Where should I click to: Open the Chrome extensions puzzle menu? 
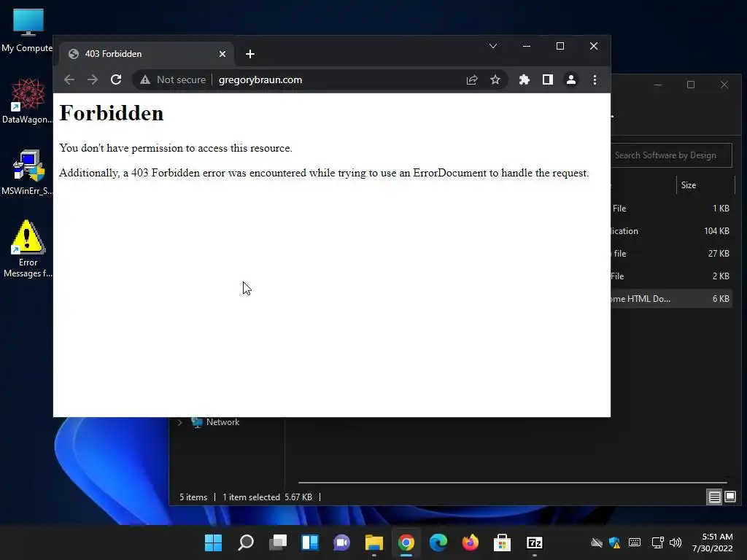tap(524, 79)
